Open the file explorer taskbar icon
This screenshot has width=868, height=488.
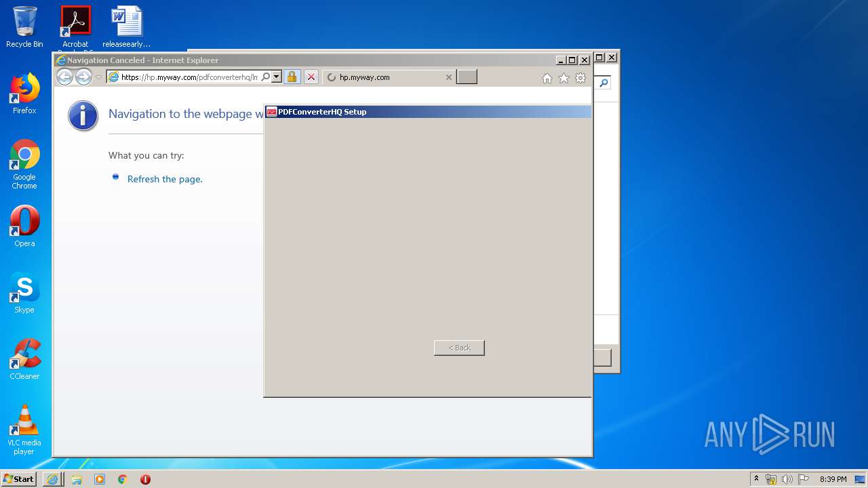[77, 479]
